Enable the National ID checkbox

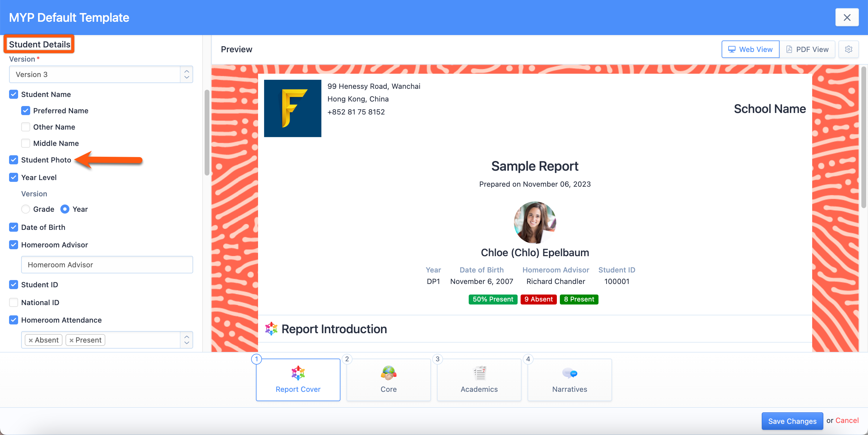(x=14, y=302)
